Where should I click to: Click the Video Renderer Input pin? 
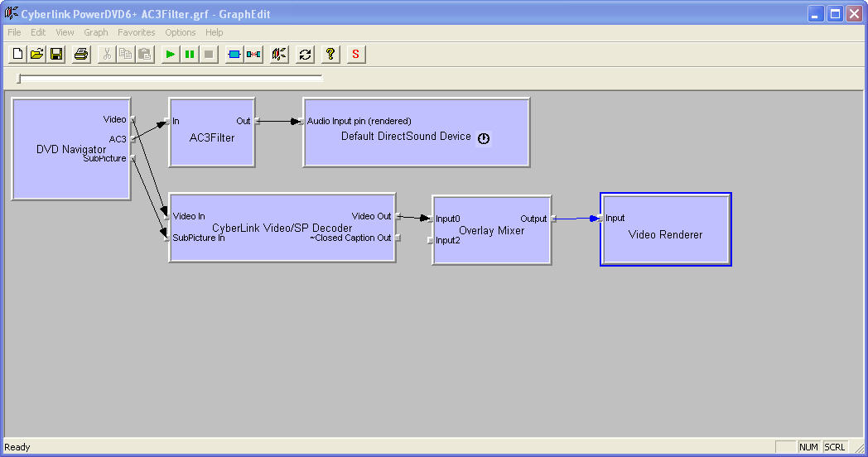pyautogui.click(x=600, y=218)
